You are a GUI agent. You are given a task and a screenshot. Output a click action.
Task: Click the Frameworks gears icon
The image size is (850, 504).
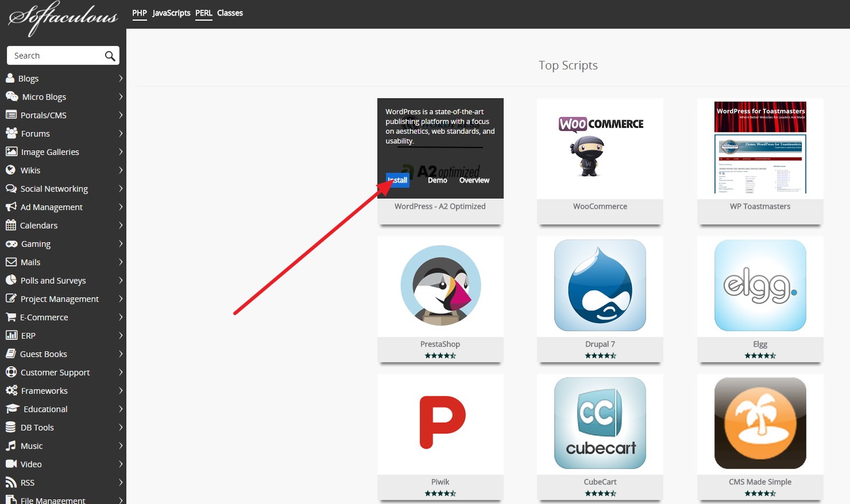tap(11, 390)
